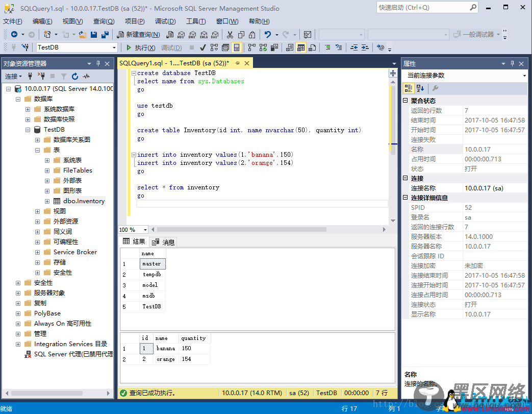532x414 pixels.
Task: Click the change connection icon
Action: click(x=25, y=47)
